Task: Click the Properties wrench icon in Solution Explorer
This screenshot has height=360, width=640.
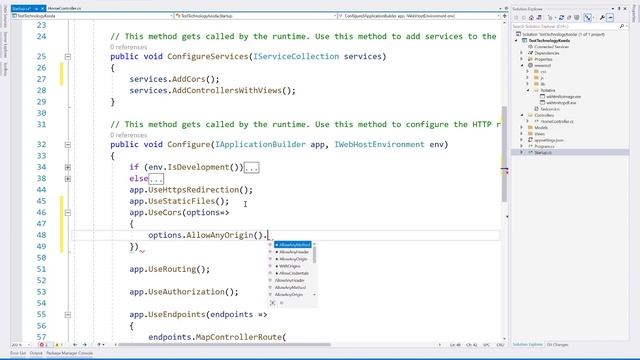Action: (602, 18)
